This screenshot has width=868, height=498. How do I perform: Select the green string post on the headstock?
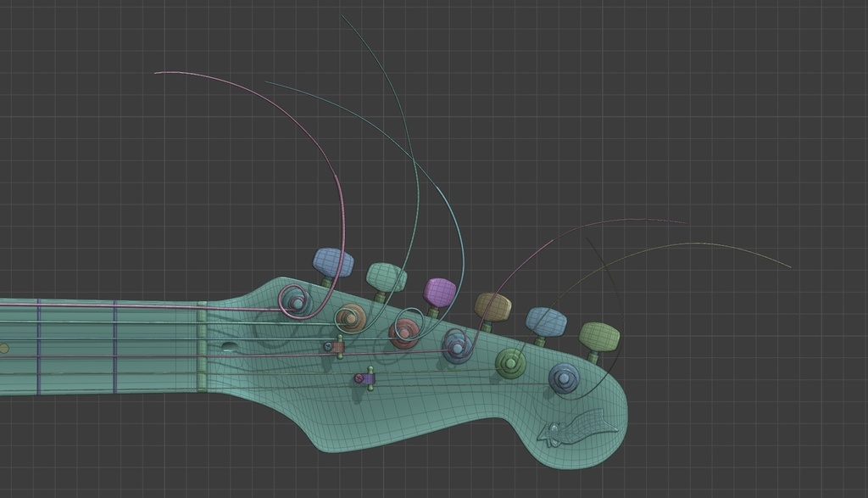coord(510,364)
